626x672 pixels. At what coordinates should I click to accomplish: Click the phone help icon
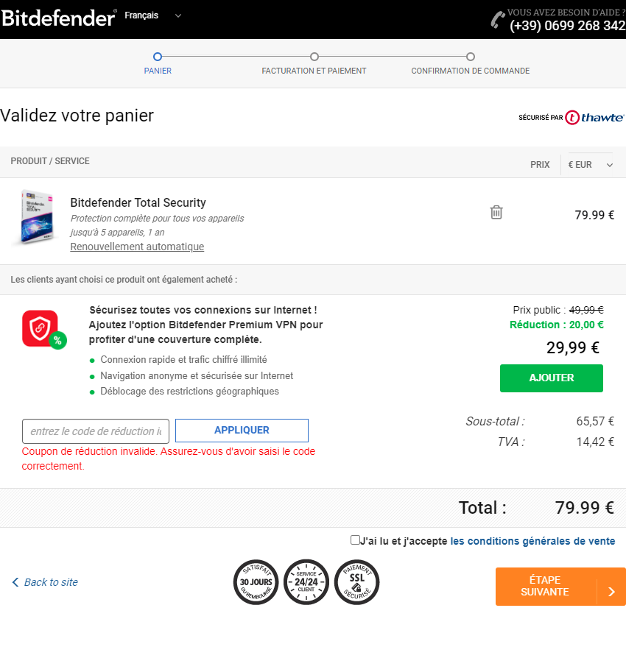[x=498, y=20]
